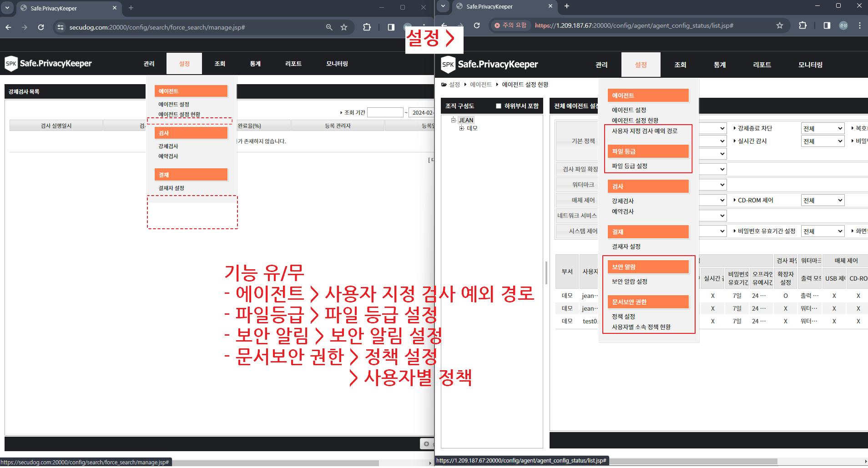Open the 전체 dropdown for 실시간 감시
Screen dimensions: 868x468
point(823,141)
